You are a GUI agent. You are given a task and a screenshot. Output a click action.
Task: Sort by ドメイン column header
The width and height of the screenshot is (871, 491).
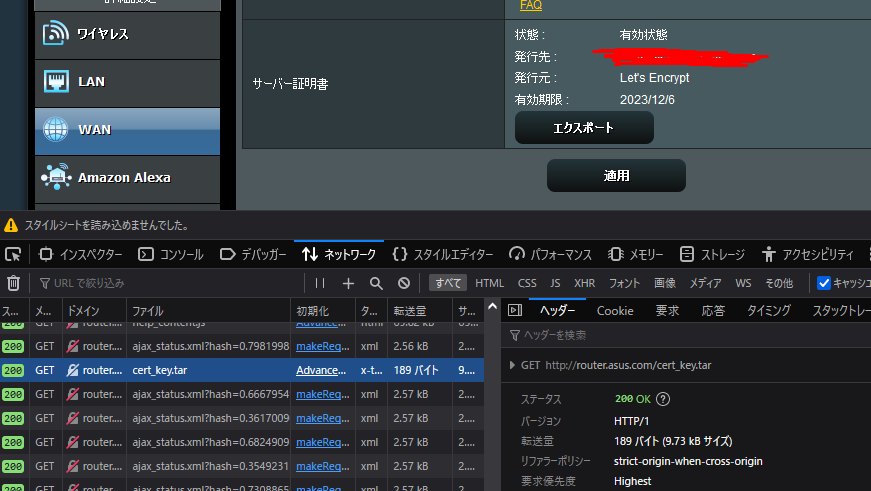pos(94,310)
